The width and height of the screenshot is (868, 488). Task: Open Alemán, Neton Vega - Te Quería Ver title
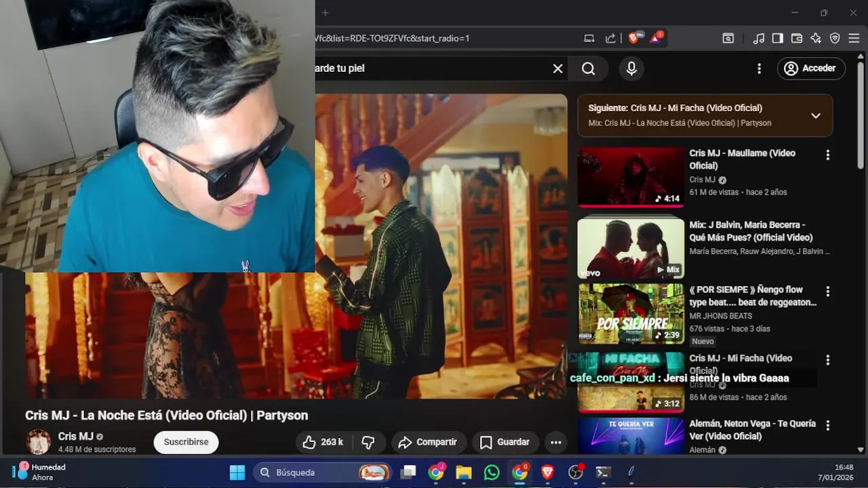pyautogui.click(x=753, y=430)
